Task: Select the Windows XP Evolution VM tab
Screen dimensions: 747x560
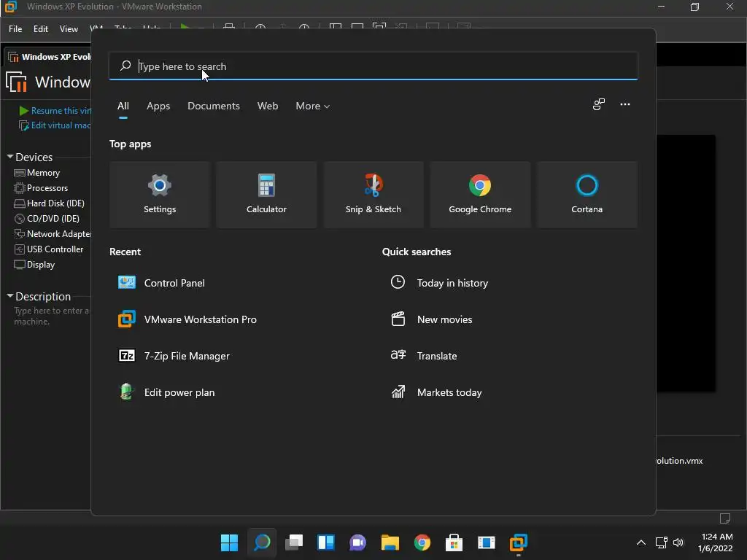Action: (x=50, y=57)
